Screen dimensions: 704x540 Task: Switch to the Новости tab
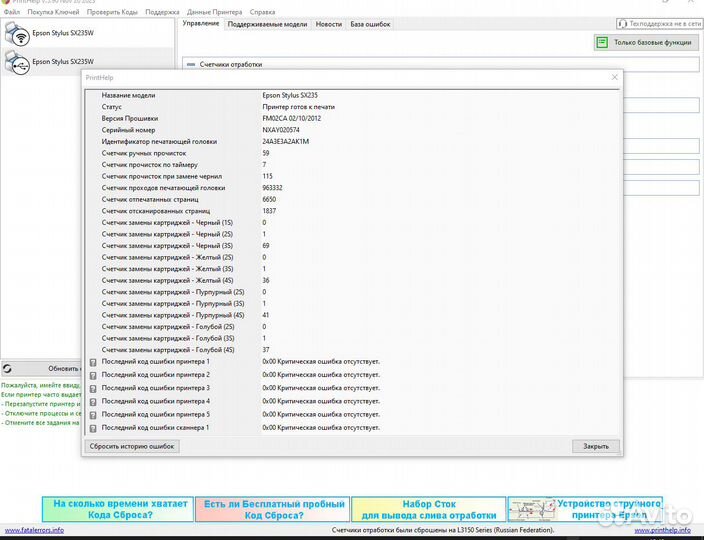[328, 23]
